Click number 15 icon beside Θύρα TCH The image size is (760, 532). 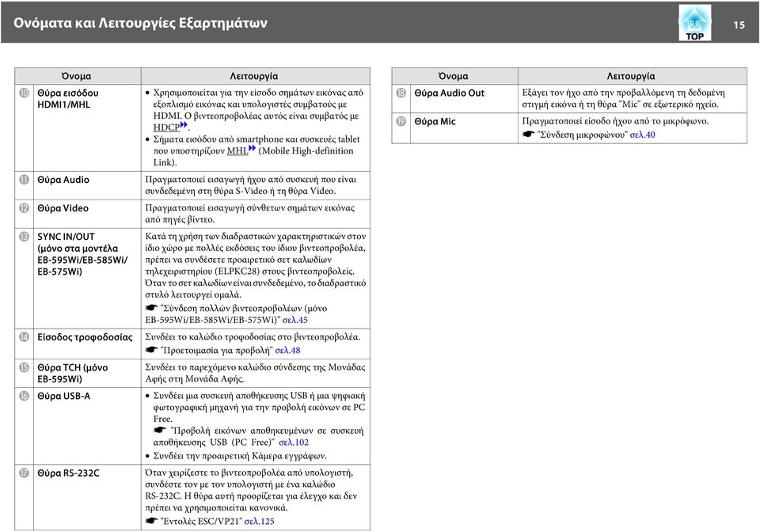(x=24, y=367)
